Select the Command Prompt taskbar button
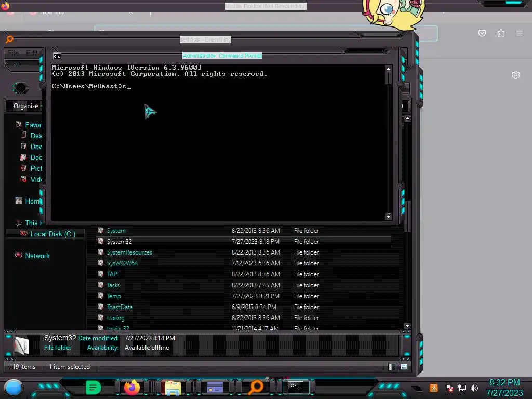This screenshot has height=399, width=532. click(x=296, y=388)
